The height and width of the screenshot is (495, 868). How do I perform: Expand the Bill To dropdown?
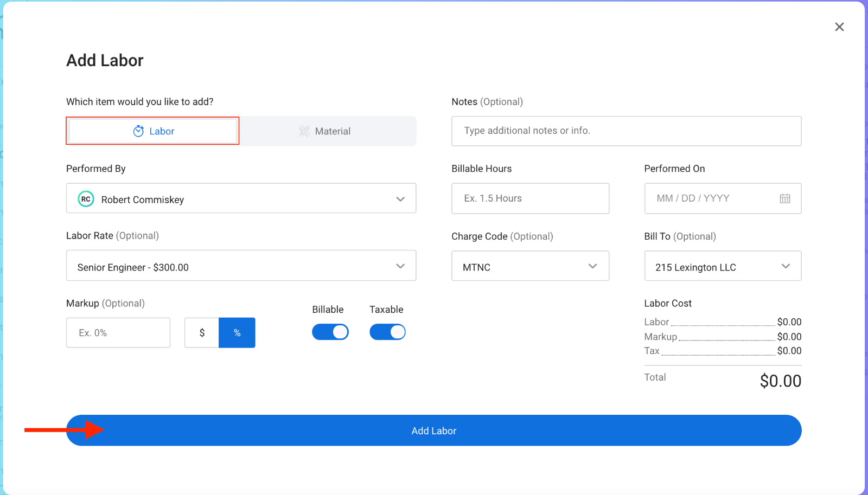[785, 266]
